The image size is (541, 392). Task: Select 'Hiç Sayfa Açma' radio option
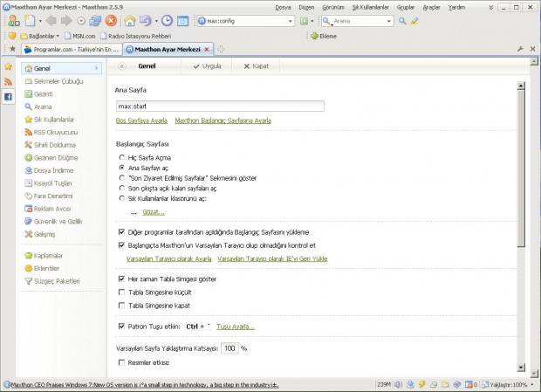coord(121,157)
